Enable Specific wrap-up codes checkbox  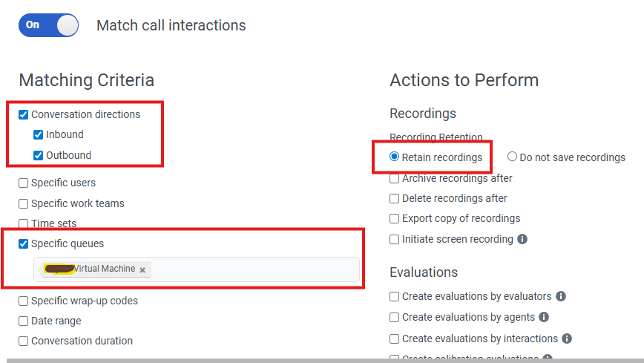tap(24, 301)
